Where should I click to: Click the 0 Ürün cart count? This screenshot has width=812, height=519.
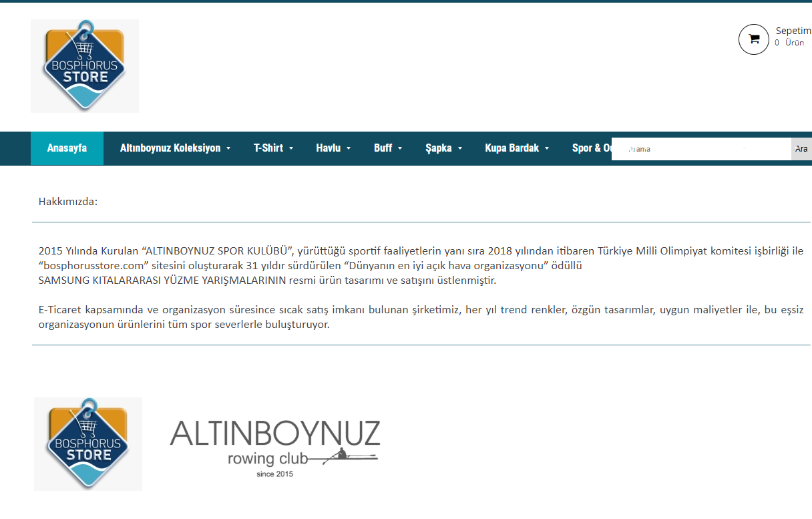tap(789, 43)
